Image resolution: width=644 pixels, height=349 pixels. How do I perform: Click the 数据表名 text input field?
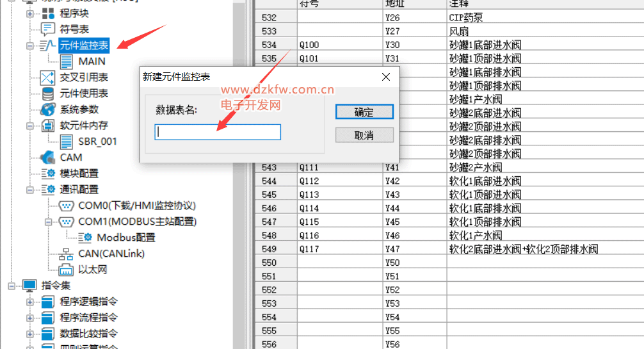(x=218, y=132)
